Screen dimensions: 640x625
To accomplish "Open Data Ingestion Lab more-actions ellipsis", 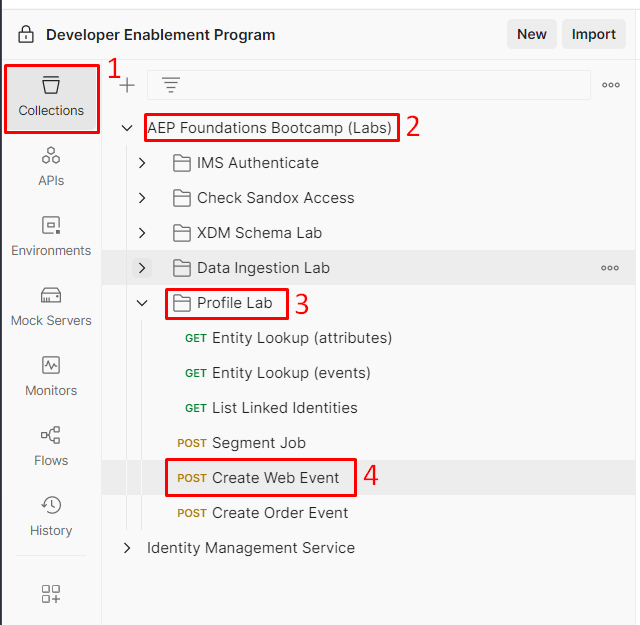I will click(610, 268).
